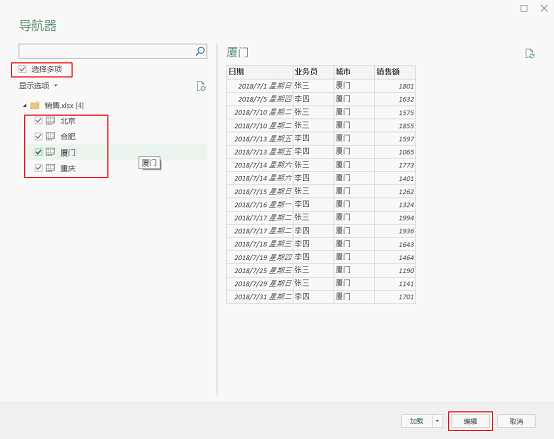Click the refresh icon beside 显示选项
Viewport: 554px width, 439px height.
[201, 86]
